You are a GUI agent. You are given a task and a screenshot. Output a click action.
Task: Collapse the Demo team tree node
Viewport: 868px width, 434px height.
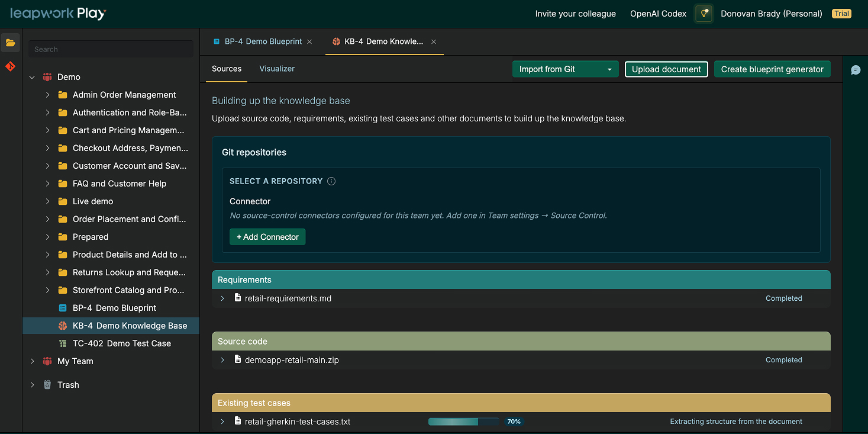[32, 77]
